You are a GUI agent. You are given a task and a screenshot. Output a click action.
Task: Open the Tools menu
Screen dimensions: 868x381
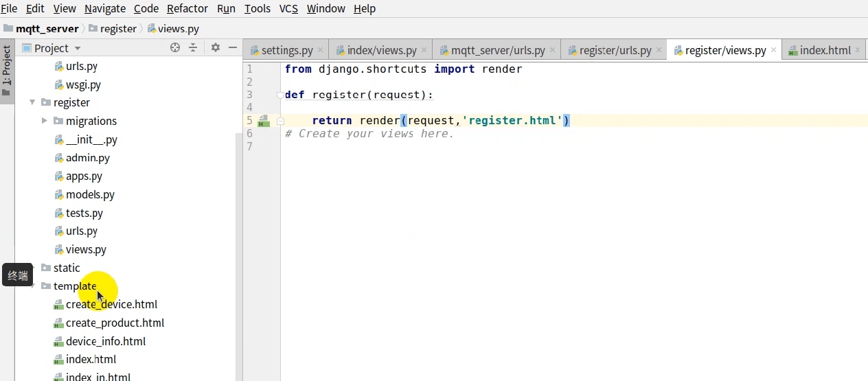[258, 8]
